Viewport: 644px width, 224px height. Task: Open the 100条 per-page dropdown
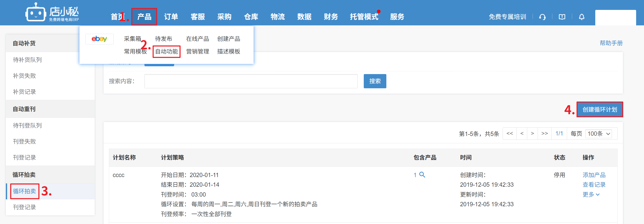(x=599, y=134)
